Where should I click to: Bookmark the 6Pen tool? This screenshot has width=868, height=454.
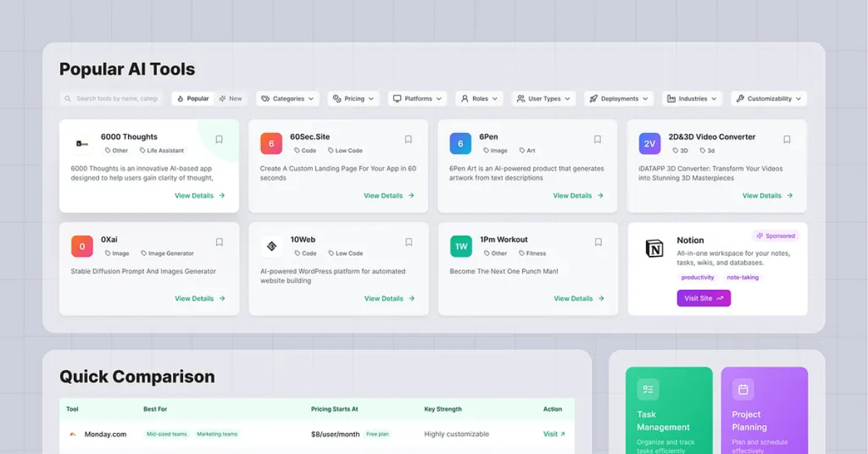pos(597,140)
